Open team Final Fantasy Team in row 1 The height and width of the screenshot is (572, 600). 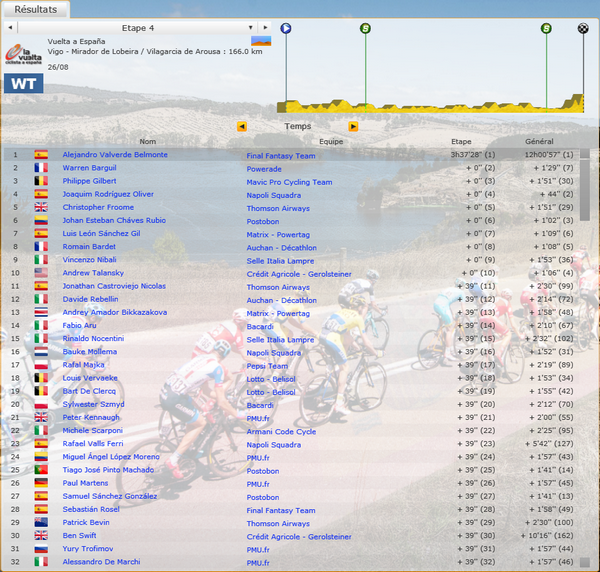[281, 156]
